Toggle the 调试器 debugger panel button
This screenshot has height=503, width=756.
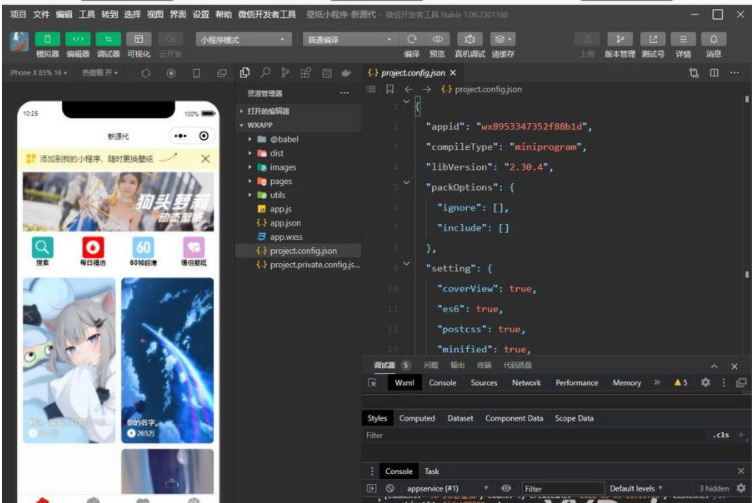(x=108, y=39)
